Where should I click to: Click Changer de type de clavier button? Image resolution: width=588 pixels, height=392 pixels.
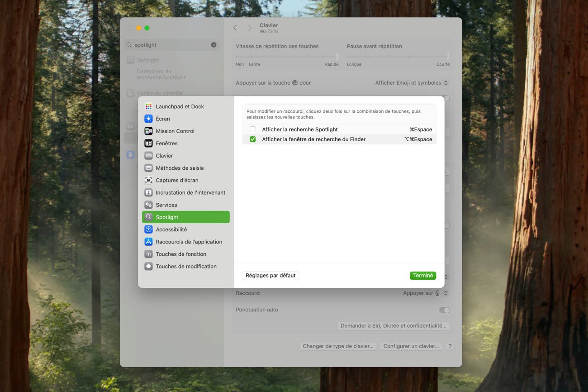point(338,346)
